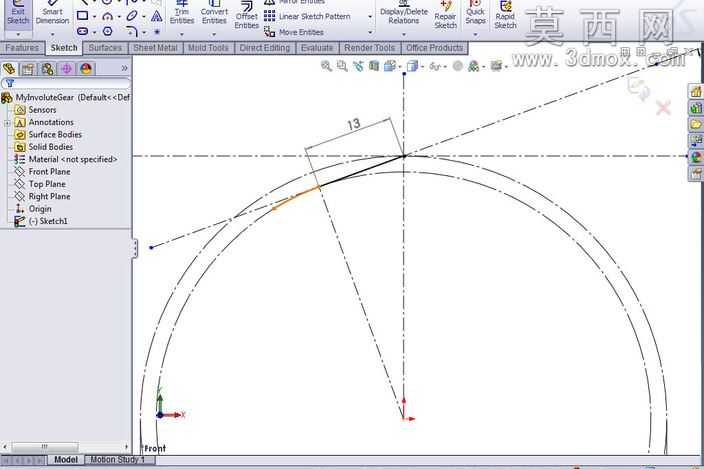Viewport: 704px width, 469px height.
Task: Open Display/Delete Relations
Action: click(x=404, y=13)
